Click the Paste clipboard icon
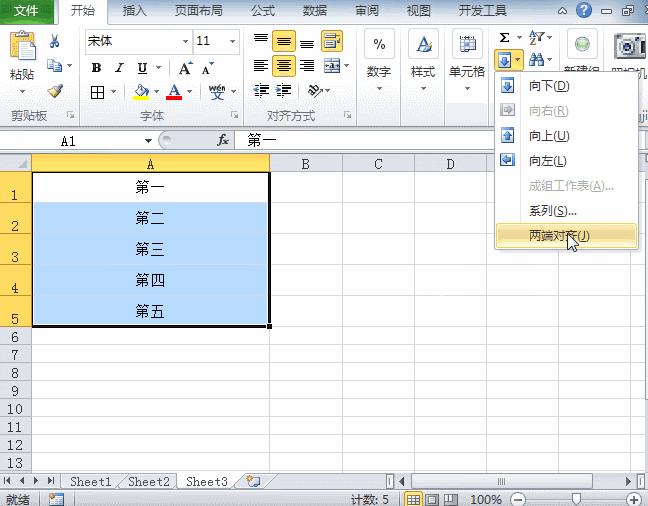648x506 pixels. coord(22,45)
